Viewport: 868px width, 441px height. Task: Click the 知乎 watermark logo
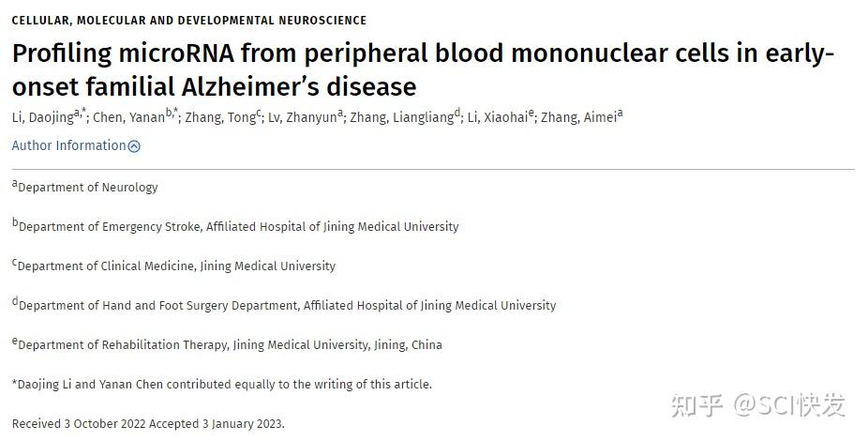(696, 405)
